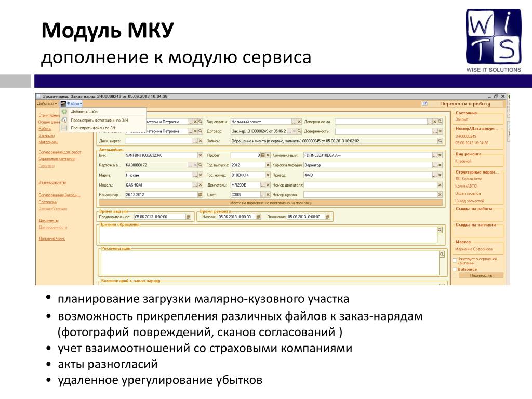Click the Гос. номер field B100KK14
532x399 pixels.
(x=248, y=175)
